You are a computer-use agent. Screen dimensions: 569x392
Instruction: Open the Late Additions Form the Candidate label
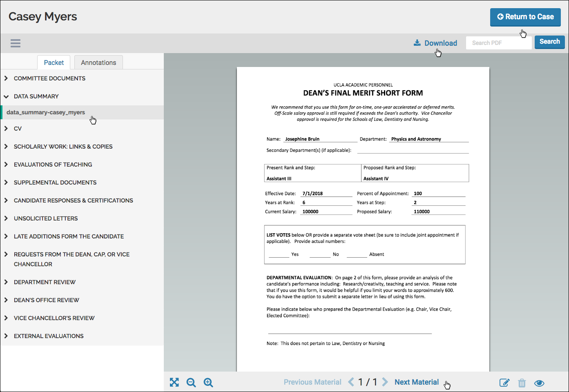coord(69,236)
